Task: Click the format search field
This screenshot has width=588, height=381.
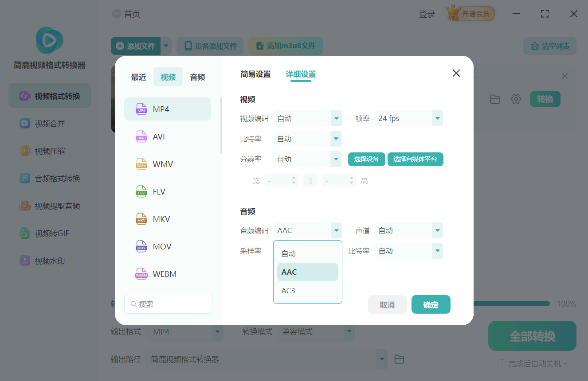Action: 168,304
